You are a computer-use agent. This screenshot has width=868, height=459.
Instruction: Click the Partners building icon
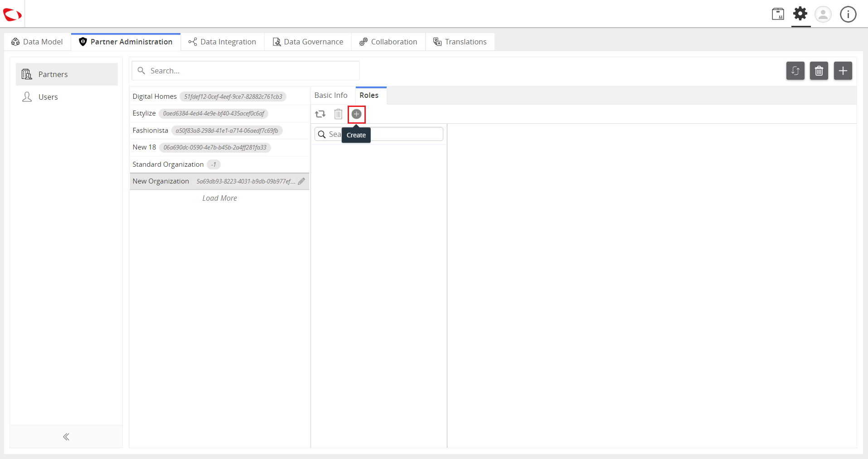[x=27, y=74]
